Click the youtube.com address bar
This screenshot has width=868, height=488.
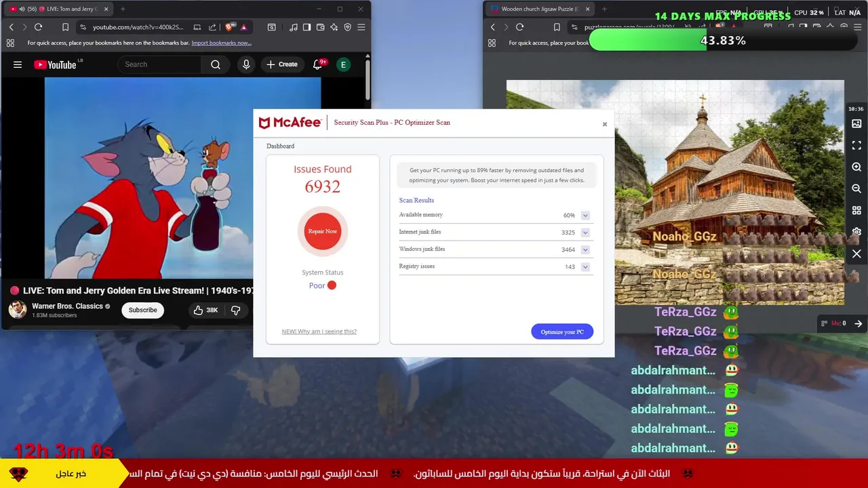coord(138,27)
